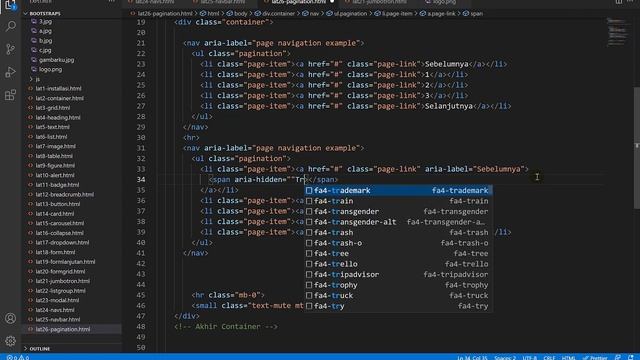The image size is (640, 360).
Task: Select fa4-tree from suggestions
Action: 398,253
